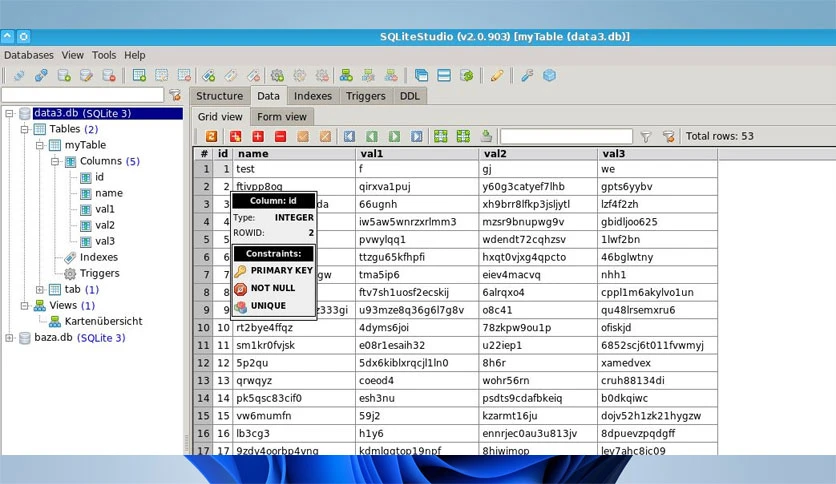Select cell containing 'sm1kr0fvjsk'
The image size is (836, 484).
click(x=294, y=345)
